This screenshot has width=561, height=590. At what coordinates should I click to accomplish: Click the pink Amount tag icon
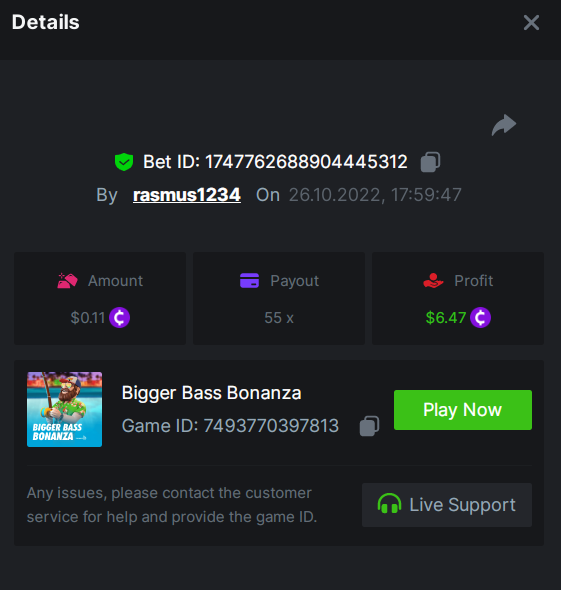(67, 281)
